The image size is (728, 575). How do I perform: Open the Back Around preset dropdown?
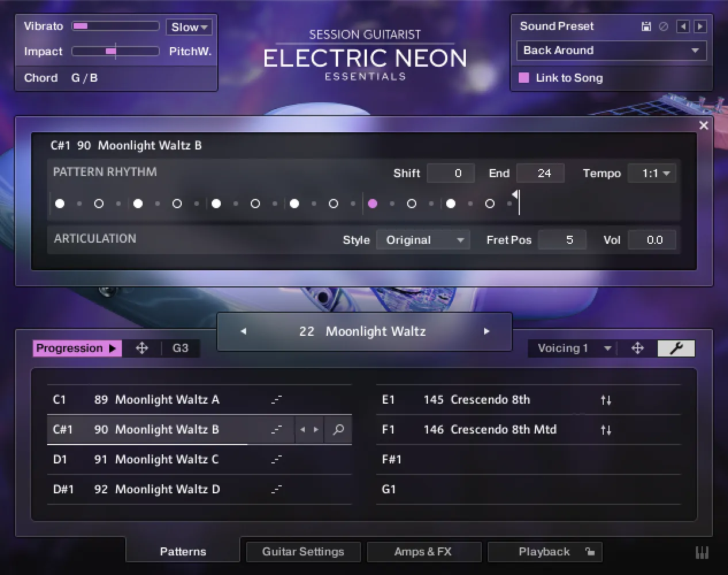(611, 51)
